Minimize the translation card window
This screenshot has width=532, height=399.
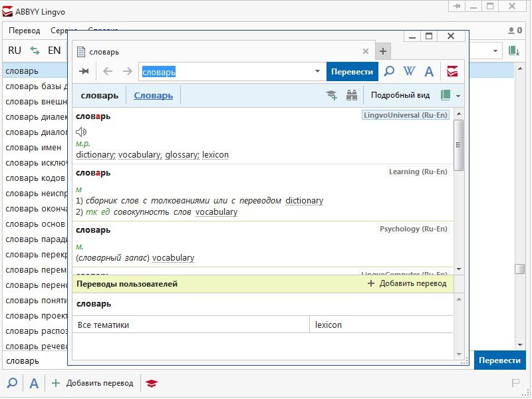point(412,36)
